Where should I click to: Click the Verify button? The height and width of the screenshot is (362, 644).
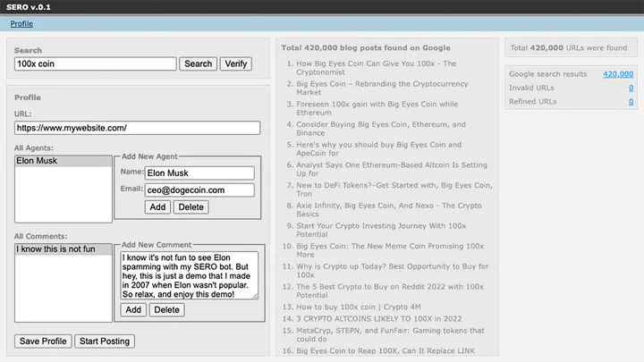tap(236, 63)
